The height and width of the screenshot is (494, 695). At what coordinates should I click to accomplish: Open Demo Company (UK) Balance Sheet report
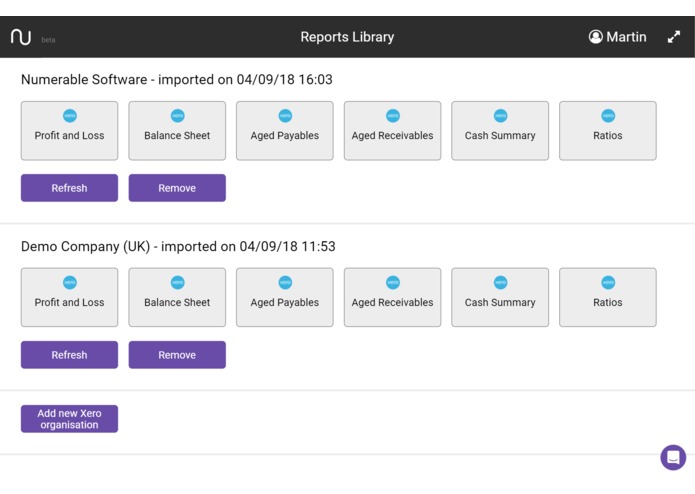[177, 297]
